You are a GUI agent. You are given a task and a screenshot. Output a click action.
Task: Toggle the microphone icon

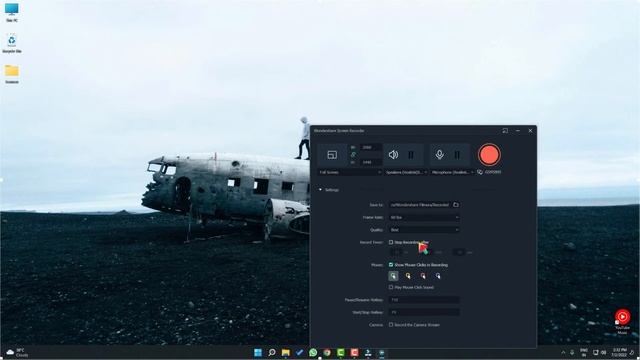pyautogui.click(x=439, y=155)
